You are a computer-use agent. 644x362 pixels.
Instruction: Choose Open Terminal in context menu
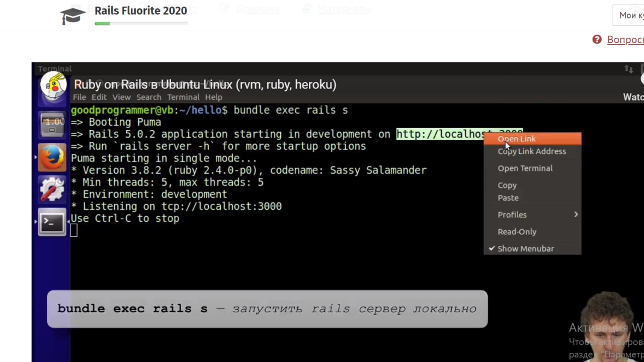[x=532, y=168]
